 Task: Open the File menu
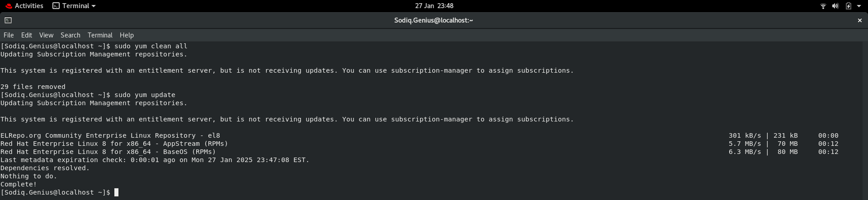9,35
